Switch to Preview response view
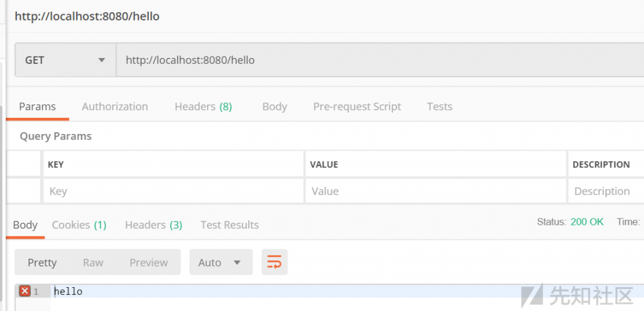The image size is (644, 311). click(148, 262)
